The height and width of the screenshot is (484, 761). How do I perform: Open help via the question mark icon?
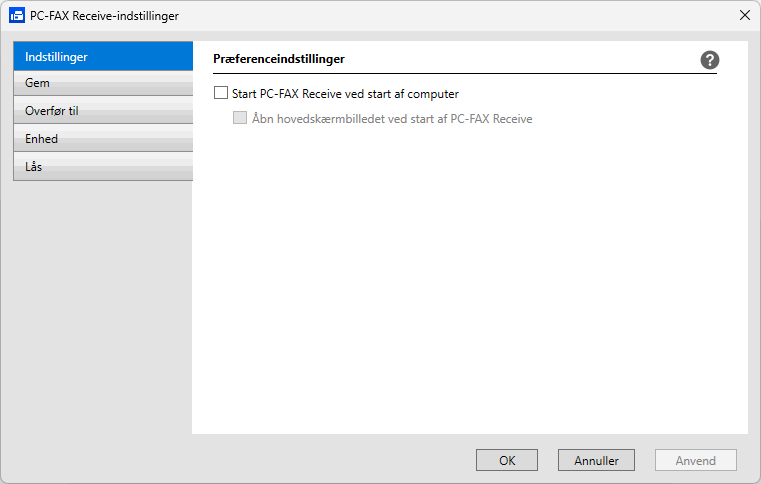[x=710, y=60]
